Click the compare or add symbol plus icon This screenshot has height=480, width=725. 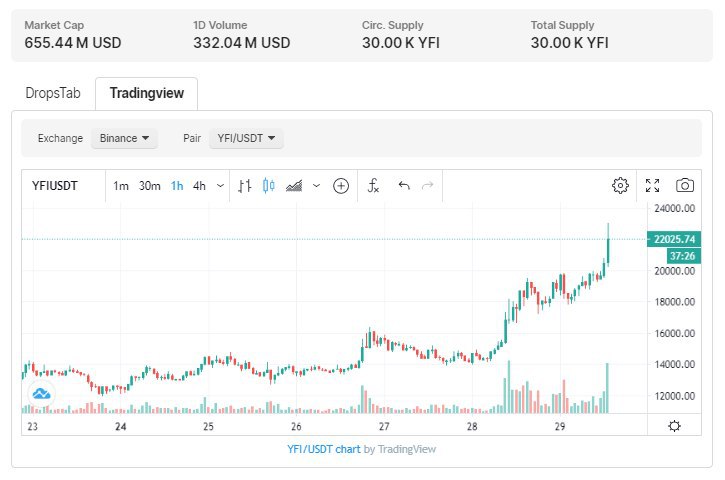[341, 185]
